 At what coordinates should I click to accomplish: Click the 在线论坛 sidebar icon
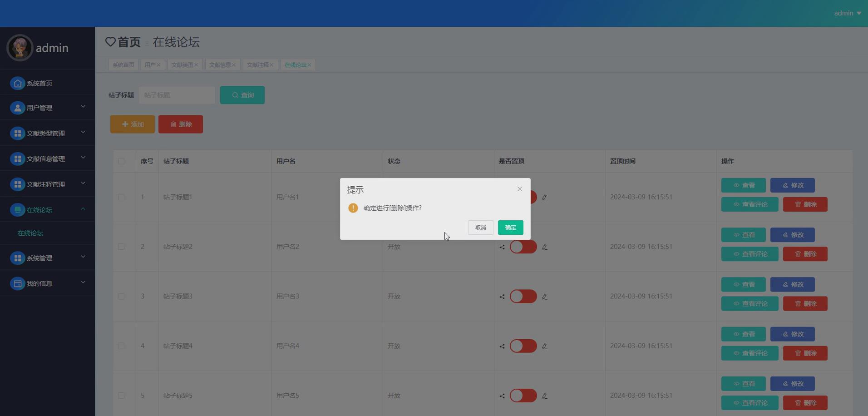(x=18, y=209)
